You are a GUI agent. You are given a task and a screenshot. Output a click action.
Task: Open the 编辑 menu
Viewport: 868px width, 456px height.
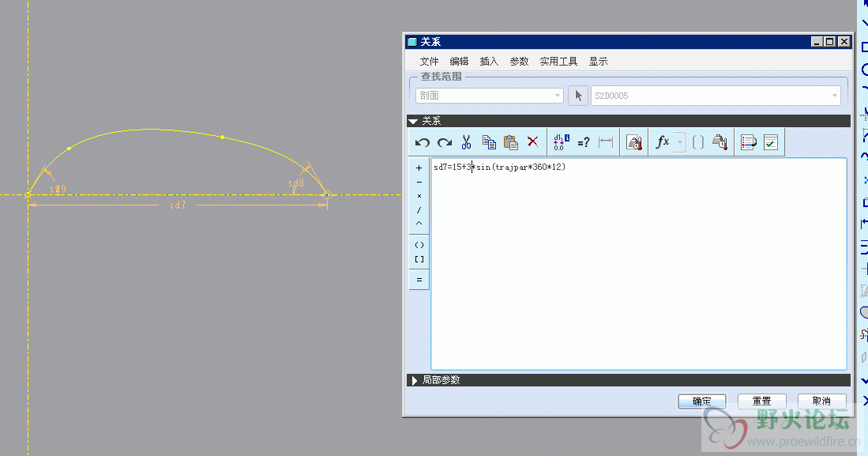click(x=459, y=62)
